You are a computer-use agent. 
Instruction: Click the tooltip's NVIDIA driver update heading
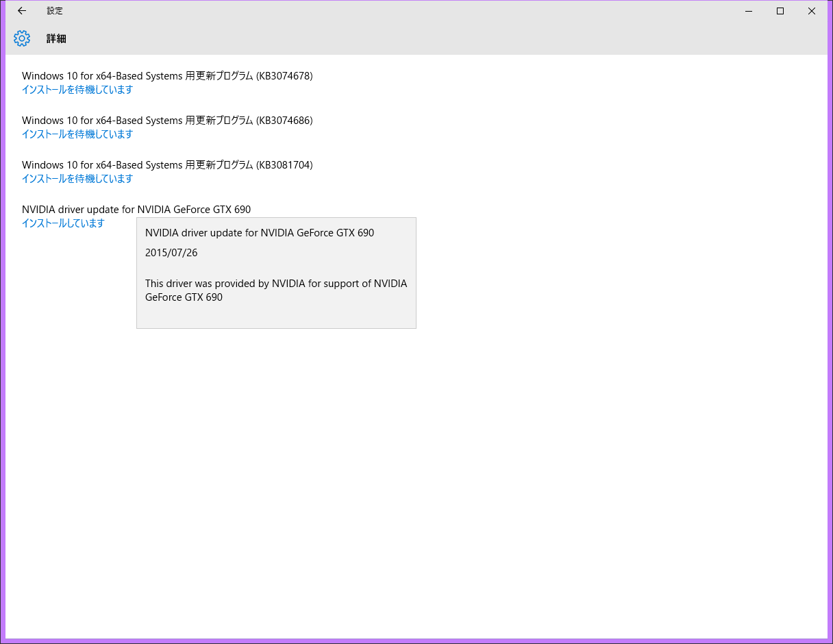(x=260, y=233)
